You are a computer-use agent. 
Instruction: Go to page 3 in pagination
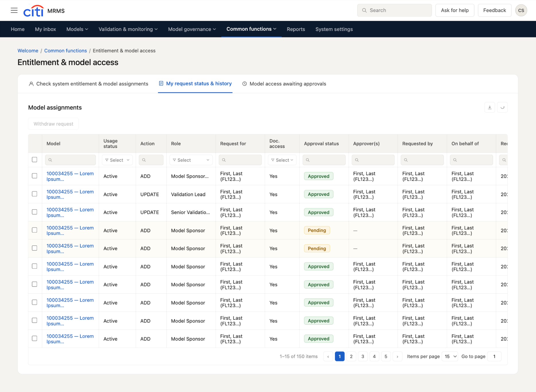(x=363, y=356)
